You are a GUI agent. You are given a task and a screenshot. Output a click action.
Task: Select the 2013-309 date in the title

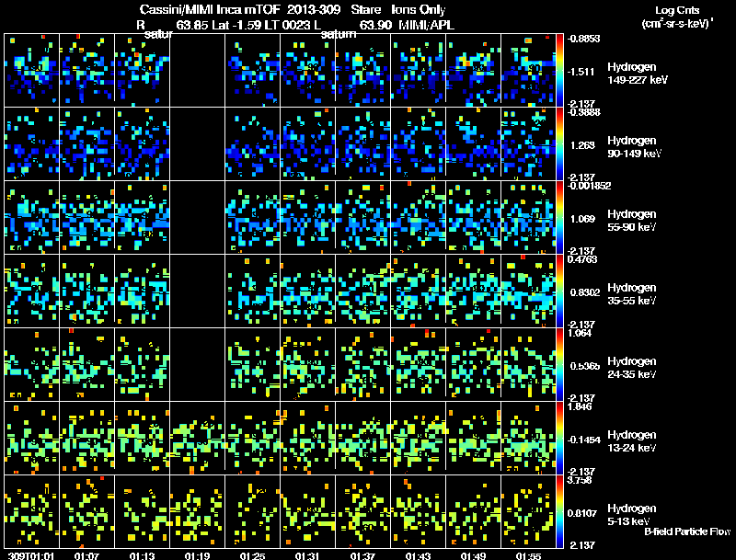pyautogui.click(x=313, y=10)
